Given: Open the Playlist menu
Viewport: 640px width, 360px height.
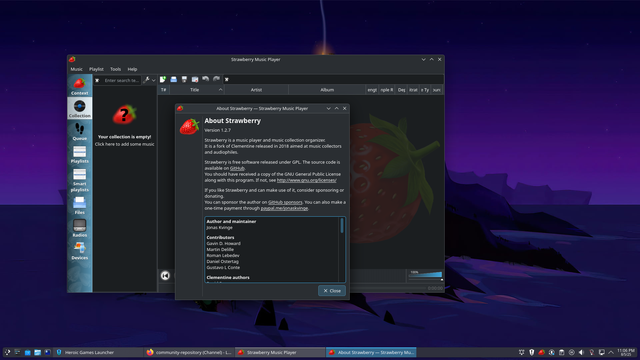Looking at the screenshot, I should (x=96, y=69).
